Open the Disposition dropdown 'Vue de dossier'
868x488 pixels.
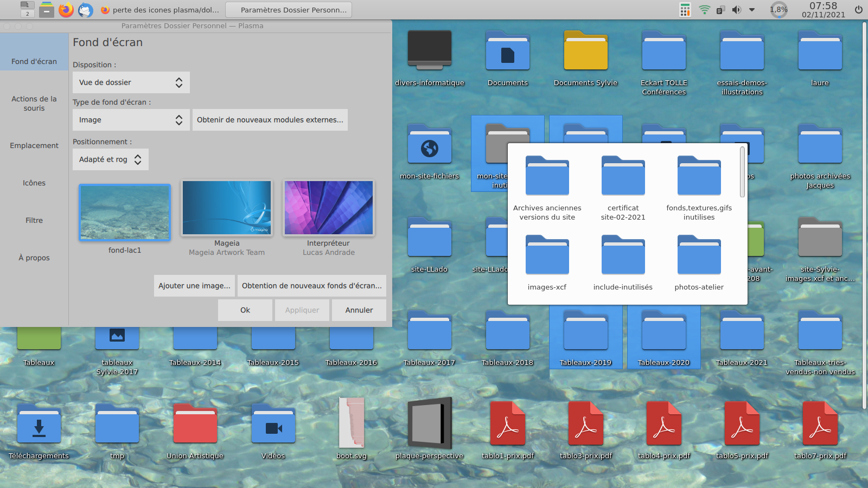coord(131,82)
